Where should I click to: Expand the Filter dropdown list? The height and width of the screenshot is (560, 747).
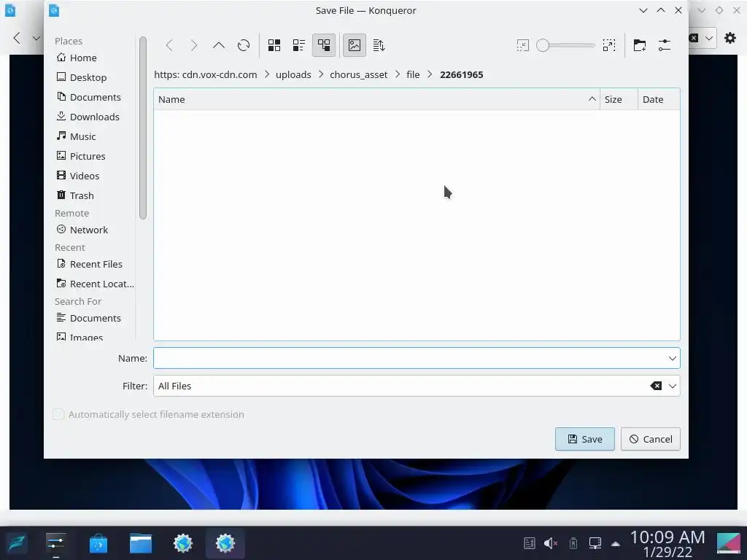[672, 386]
